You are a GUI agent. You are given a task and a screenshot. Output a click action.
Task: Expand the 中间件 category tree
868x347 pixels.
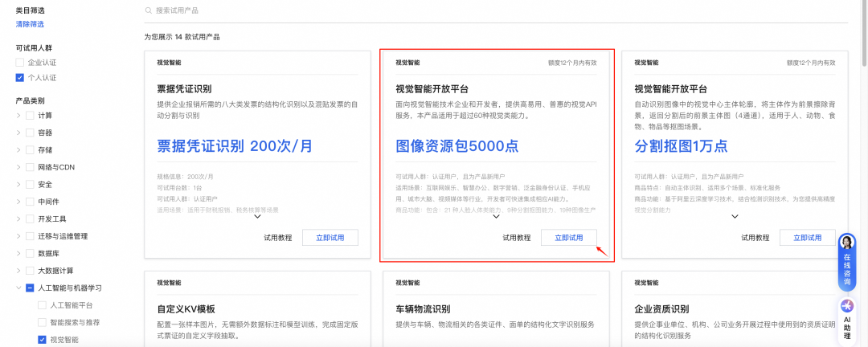point(18,202)
